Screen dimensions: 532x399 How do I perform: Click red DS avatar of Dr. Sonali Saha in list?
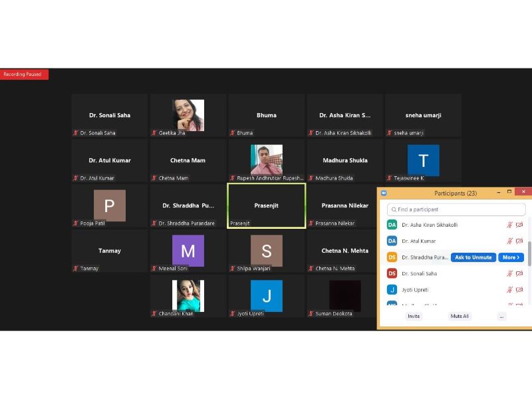click(x=392, y=273)
